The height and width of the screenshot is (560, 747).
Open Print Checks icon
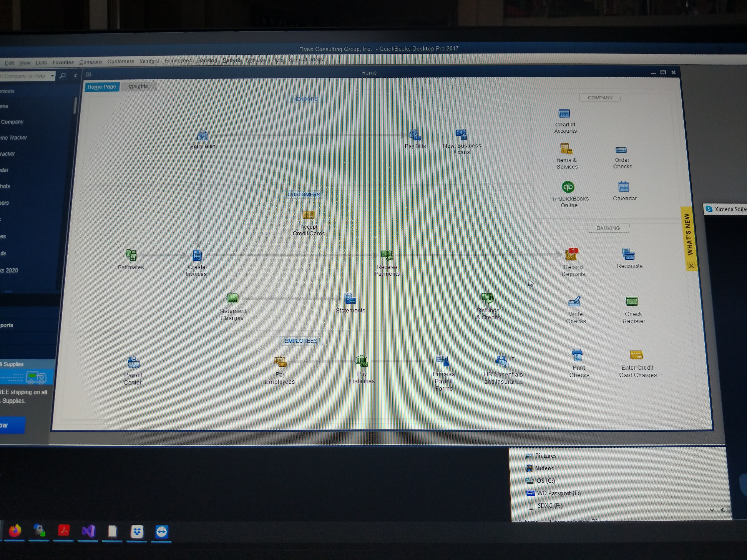(x=577, y=355)
